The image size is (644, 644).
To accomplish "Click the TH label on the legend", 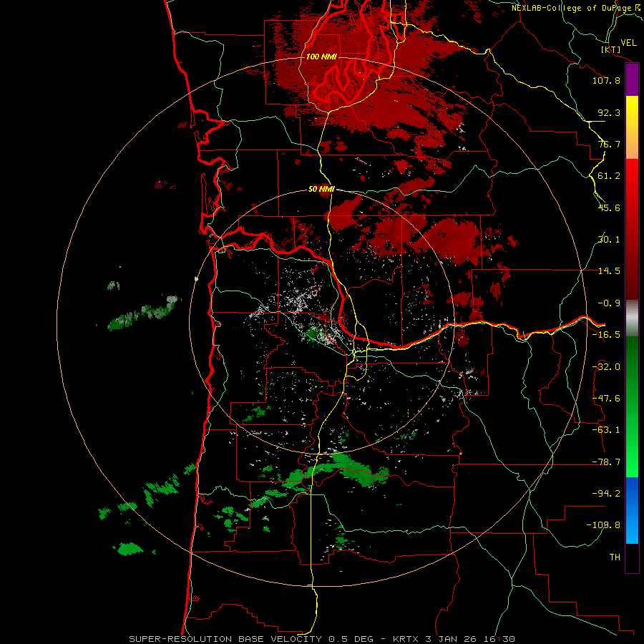I will (615, 557).
